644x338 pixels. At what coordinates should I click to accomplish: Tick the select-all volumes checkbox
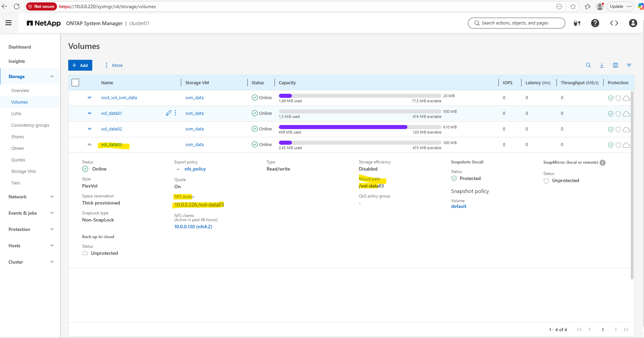(75, 83)
